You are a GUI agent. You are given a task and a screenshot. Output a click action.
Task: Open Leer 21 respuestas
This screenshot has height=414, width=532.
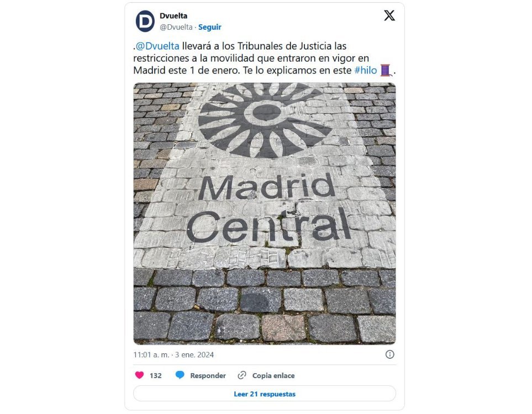point(265,394)
